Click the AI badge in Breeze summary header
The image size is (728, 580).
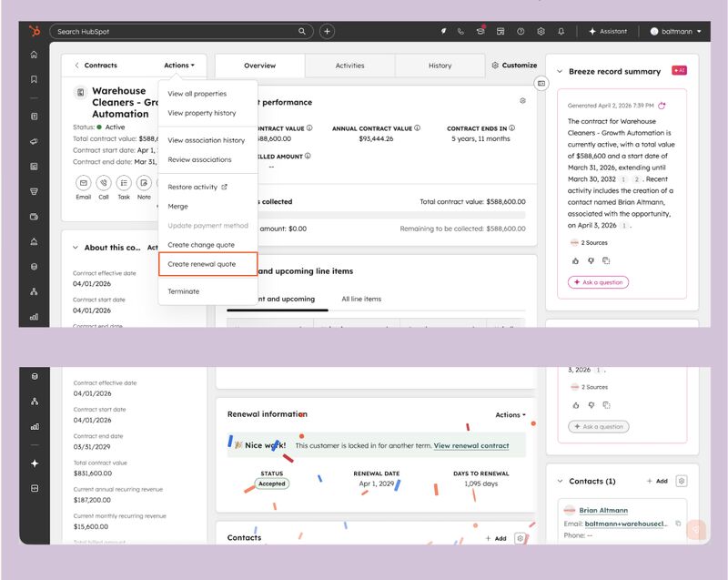click(x=679, y=71)
